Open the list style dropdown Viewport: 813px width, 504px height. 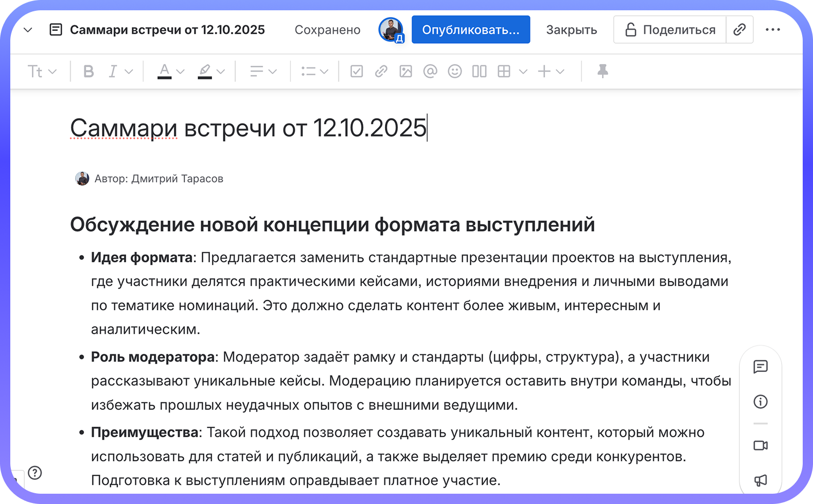point(314,71)
